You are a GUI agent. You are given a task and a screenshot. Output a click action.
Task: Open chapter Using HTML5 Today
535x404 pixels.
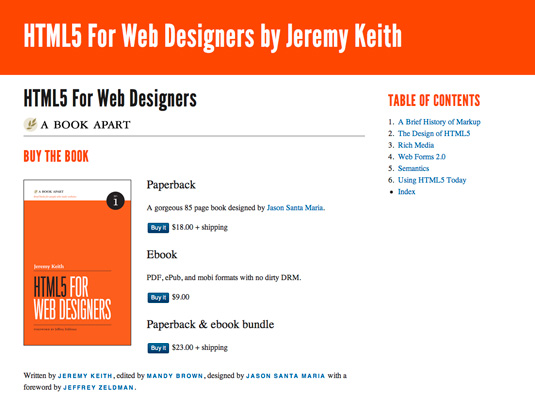coord(432,180)
